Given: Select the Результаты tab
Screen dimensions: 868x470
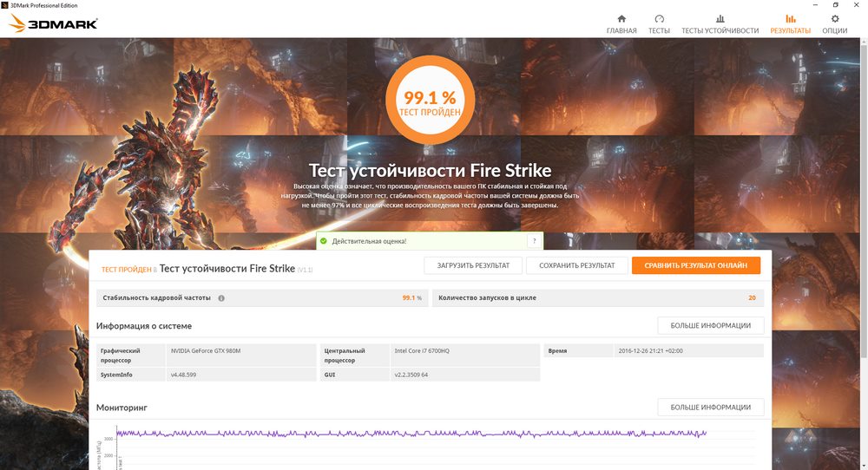Looking at the screenshot, I should 790,24.
